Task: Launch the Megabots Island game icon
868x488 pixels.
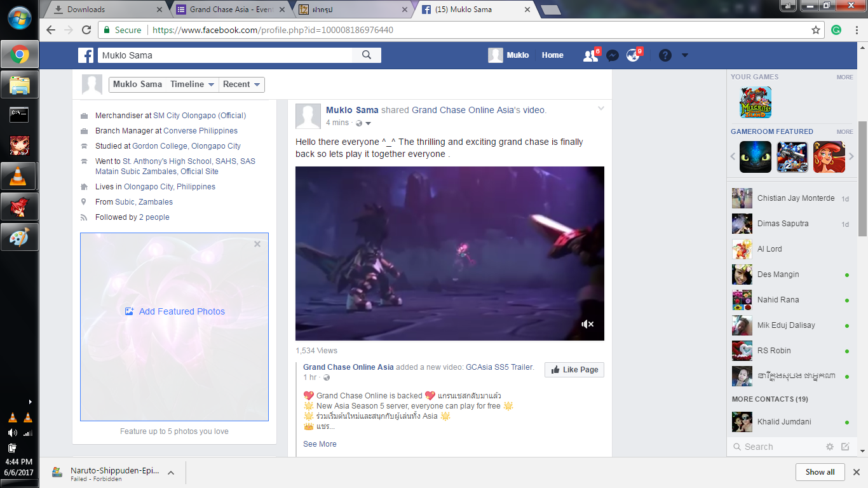Action: pos(755,102)
